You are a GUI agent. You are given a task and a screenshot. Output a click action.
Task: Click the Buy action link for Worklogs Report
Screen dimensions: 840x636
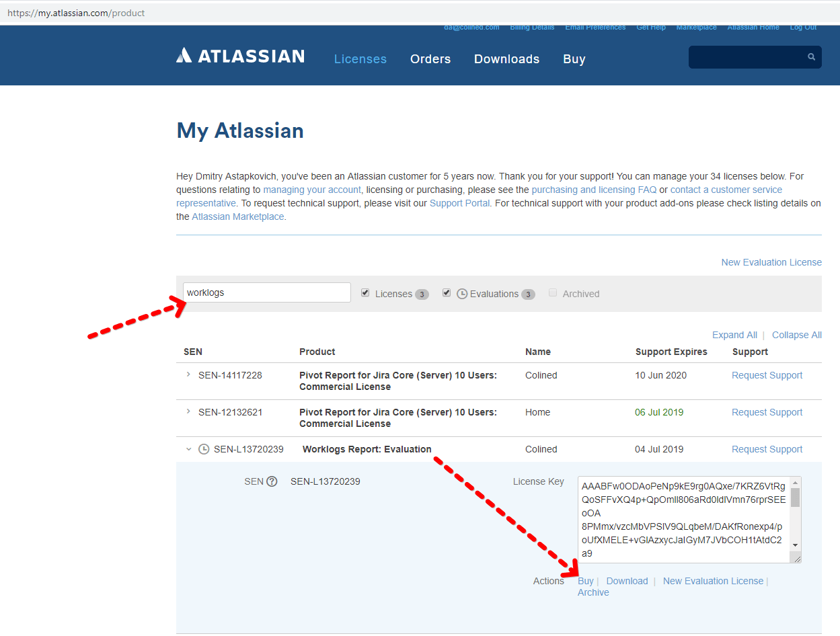click(586, 581)
